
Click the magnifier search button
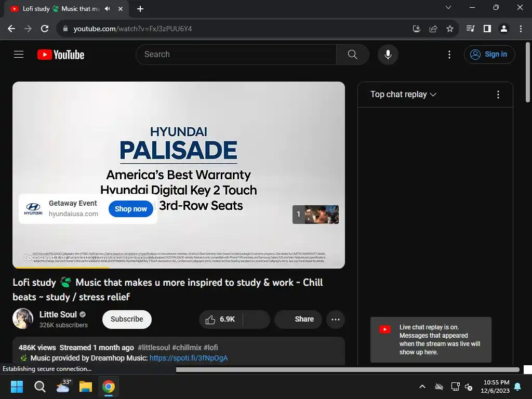[x=353, y=54]
